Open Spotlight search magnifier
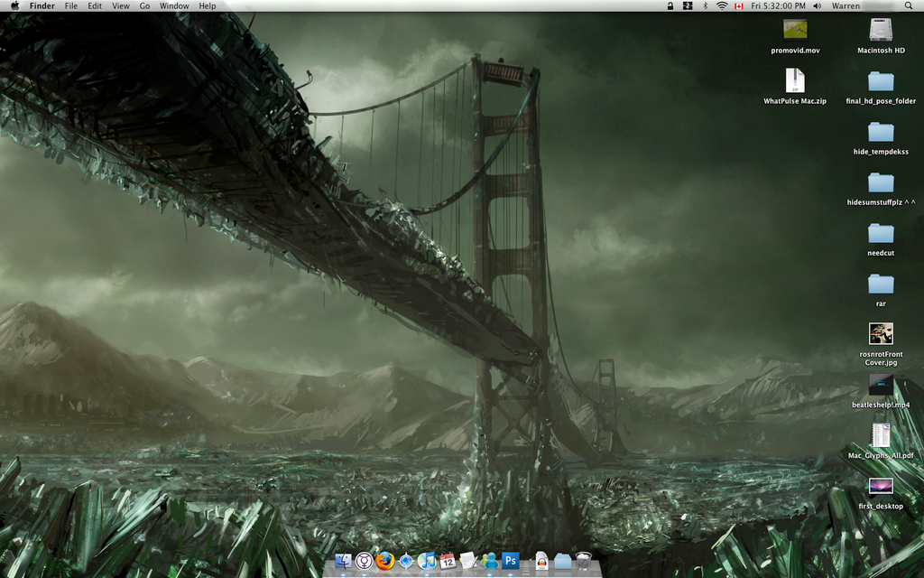 (909, 6)
